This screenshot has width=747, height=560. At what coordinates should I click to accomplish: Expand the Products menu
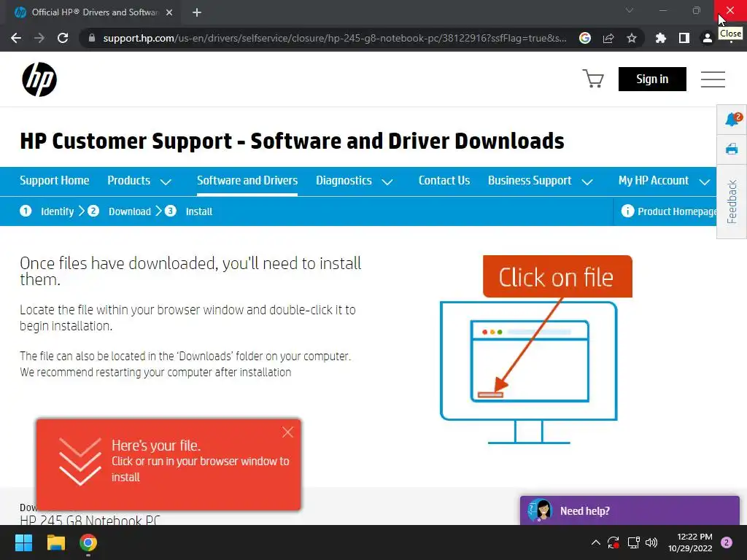(139, 181)
